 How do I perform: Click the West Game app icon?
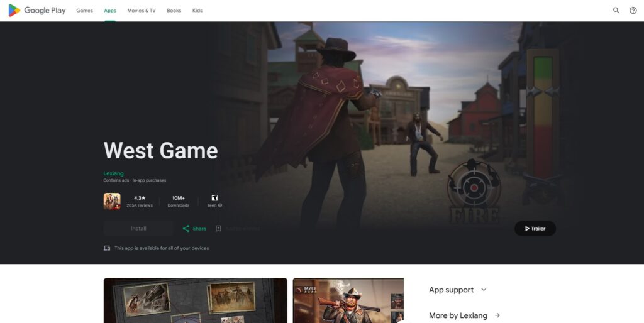112,202
